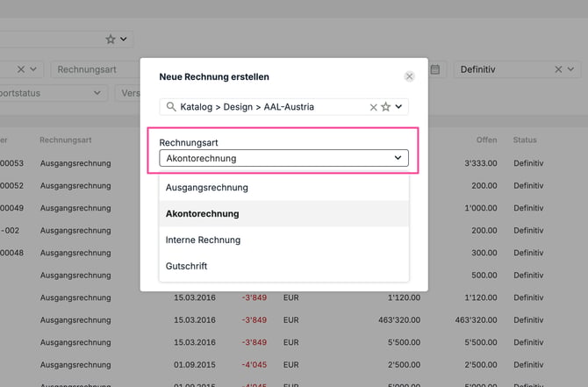Viewport: 588px width, 387px height.
Task: Click the clear X in the leftmost filter
Action: pos(21,69)
